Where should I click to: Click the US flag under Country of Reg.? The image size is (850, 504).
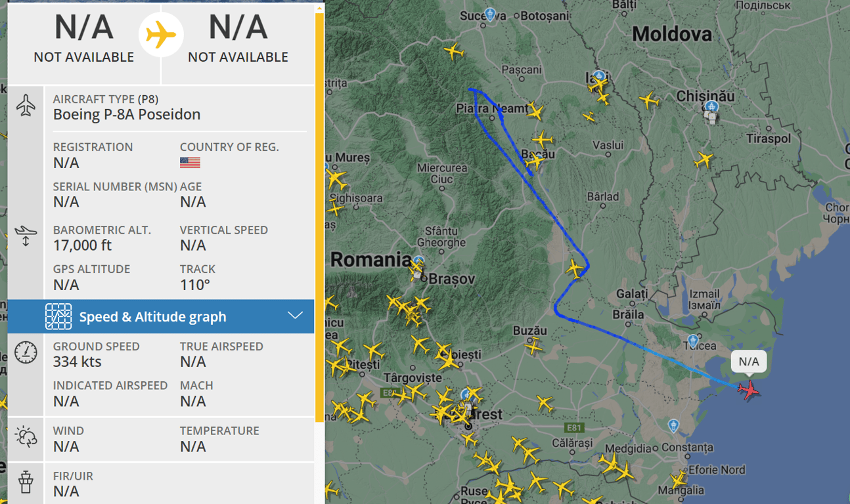pyautogui.click(x=190, y=162)
